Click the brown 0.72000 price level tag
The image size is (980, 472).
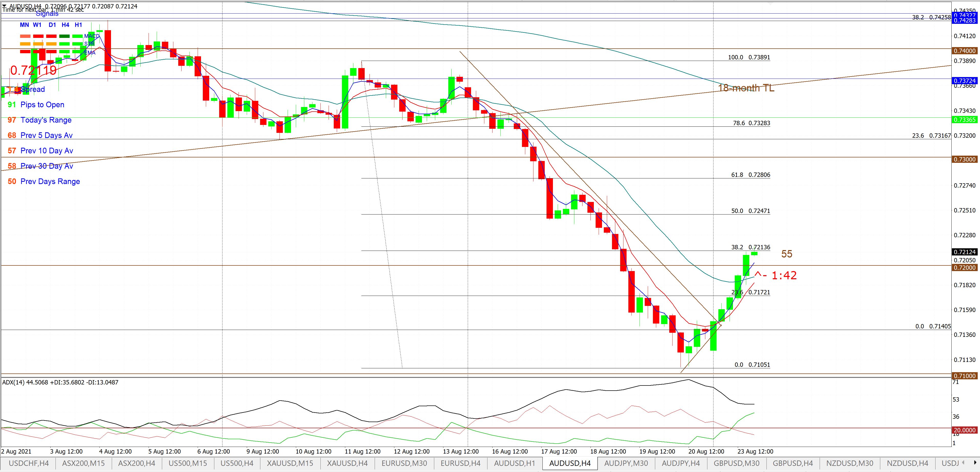965,267
